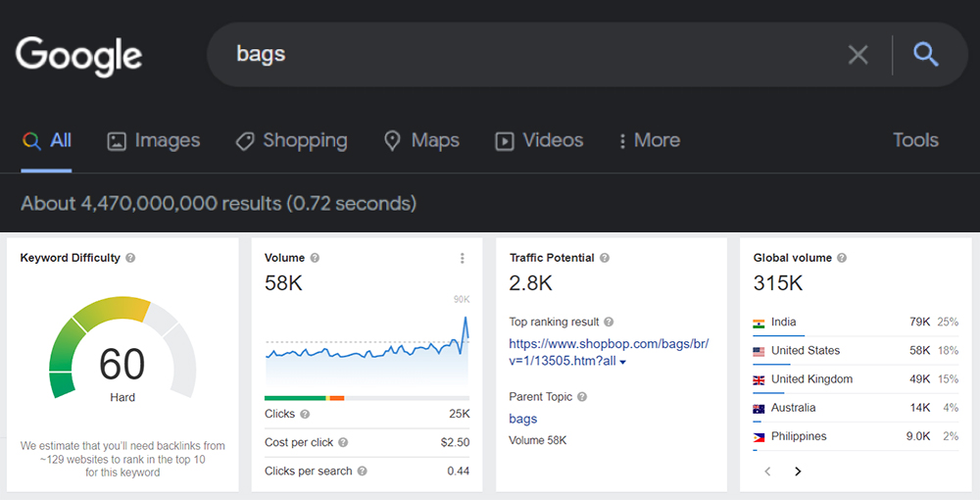Click the backlinks estimate text under the gauge
980x500 pixels.
122,460
